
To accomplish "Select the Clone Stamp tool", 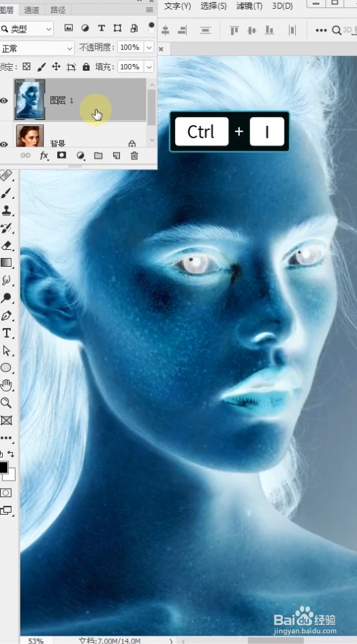I will [5, 210].
